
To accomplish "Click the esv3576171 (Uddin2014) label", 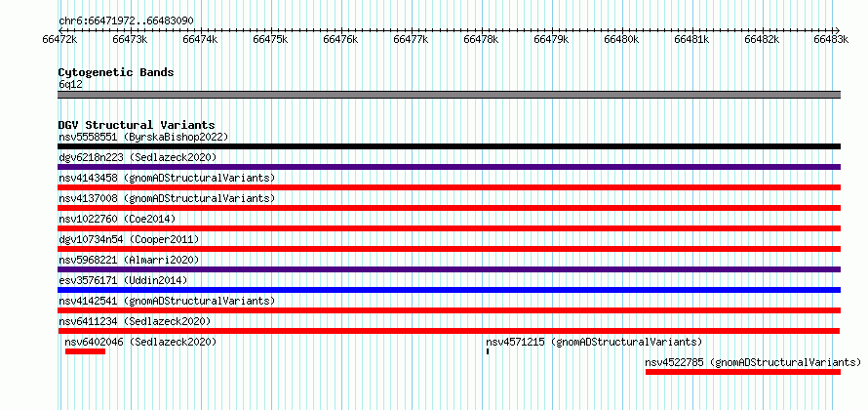I will [x=123, y=280].
